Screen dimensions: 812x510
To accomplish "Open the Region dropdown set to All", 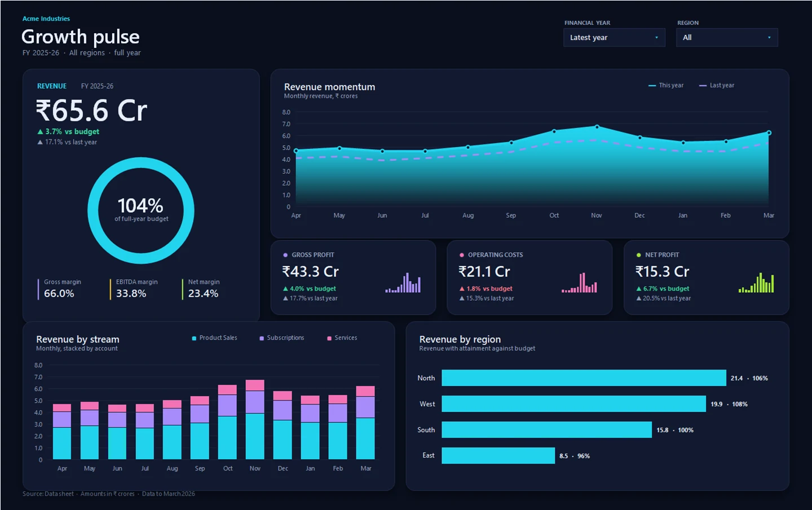I will pos(727,38).
